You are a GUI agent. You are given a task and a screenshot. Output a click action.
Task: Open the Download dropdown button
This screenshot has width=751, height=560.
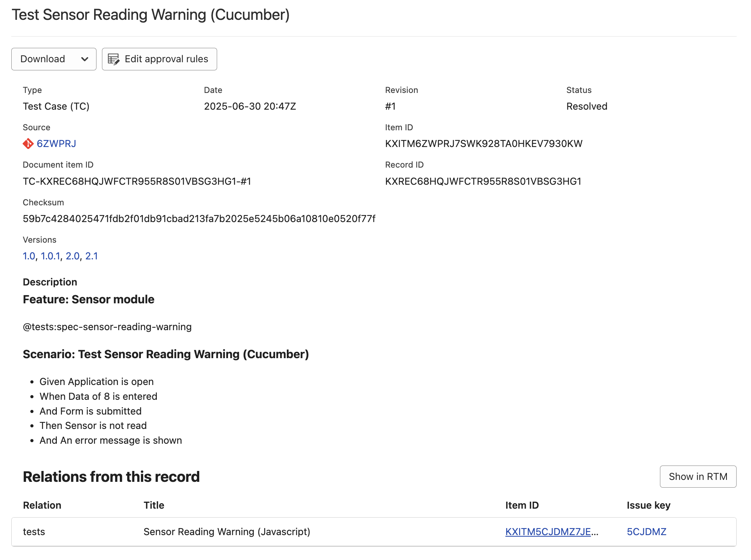point(54,59)
